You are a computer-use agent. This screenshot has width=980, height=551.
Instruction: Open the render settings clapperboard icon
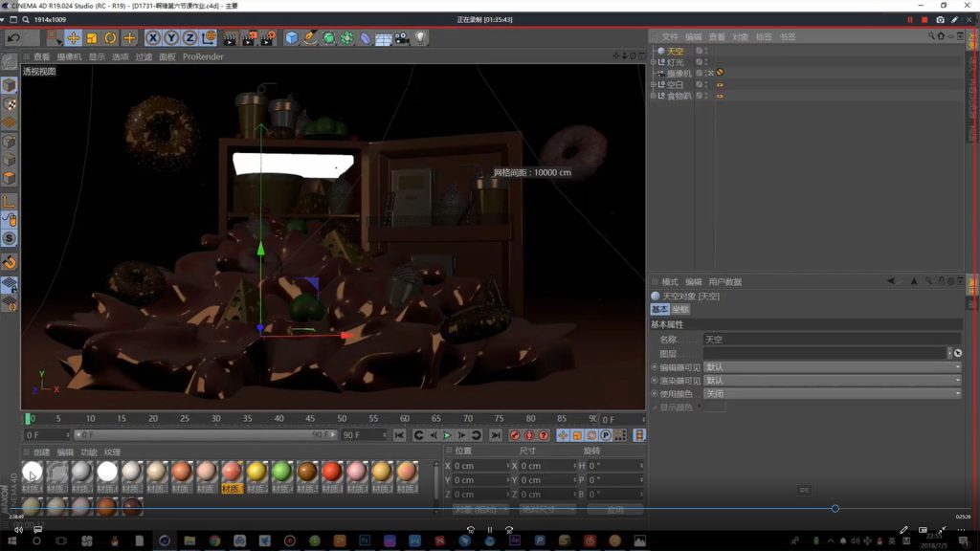[267, 38]
